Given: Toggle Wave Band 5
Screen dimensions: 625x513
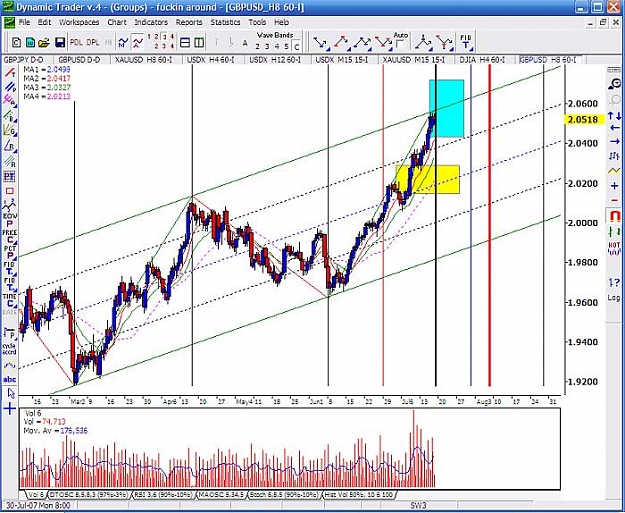Looking at the screenshot, I should 286,47.
